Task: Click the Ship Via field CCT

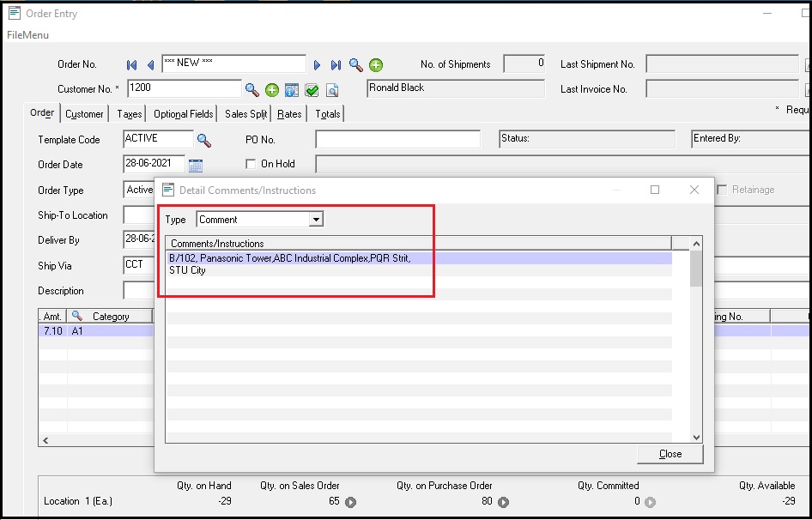Action: pos(139,264)
